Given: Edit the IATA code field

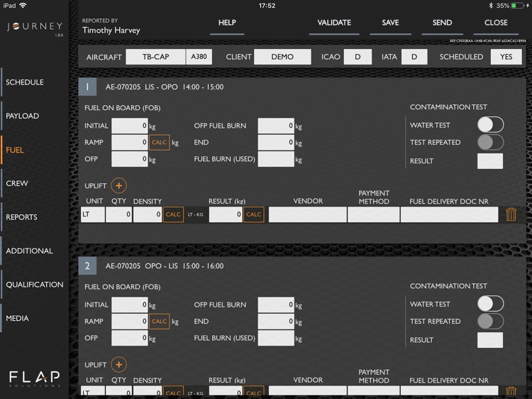Looking at the screenshot, I should click(x=414, y=57).
